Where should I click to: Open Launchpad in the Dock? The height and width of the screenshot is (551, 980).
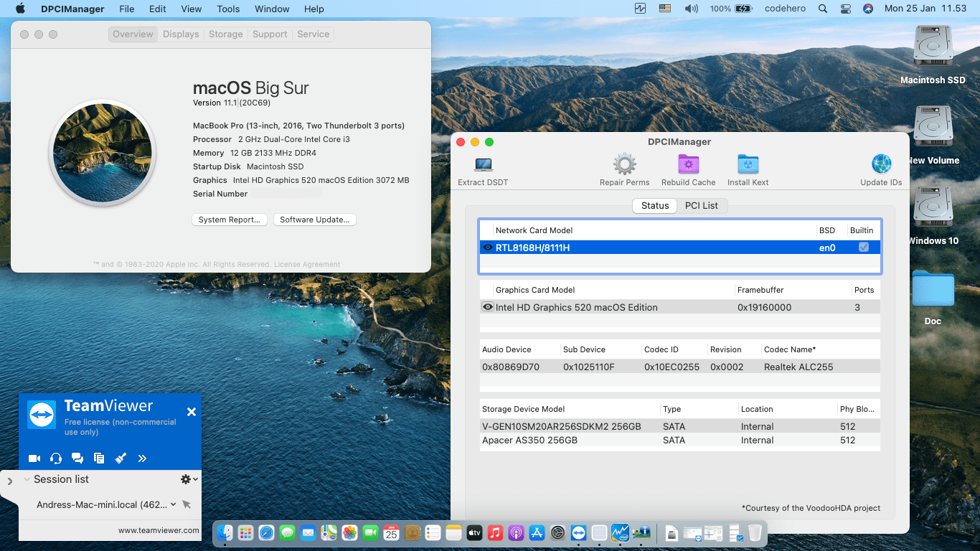click(246, 532)
